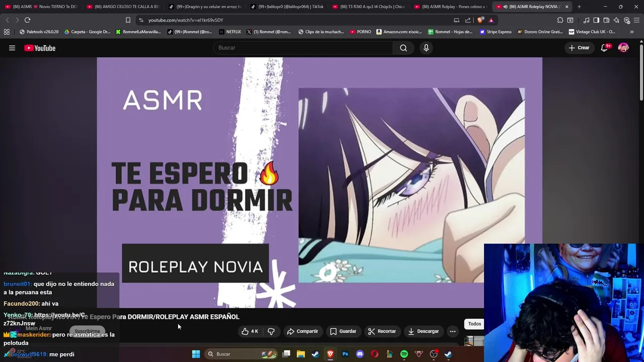
Task: Open Clips de la muchacha bookmark
Action: coord(321,32)
